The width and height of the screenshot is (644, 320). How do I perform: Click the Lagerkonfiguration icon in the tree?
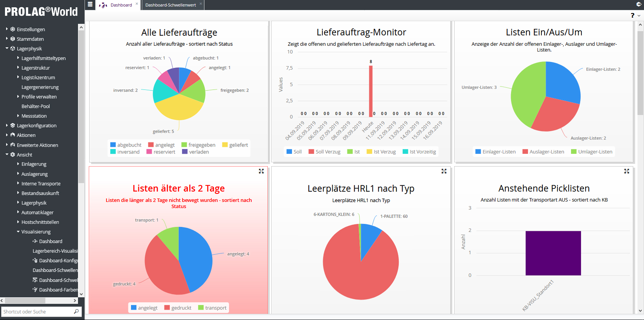pyautogui.click(x=13, y=125)
